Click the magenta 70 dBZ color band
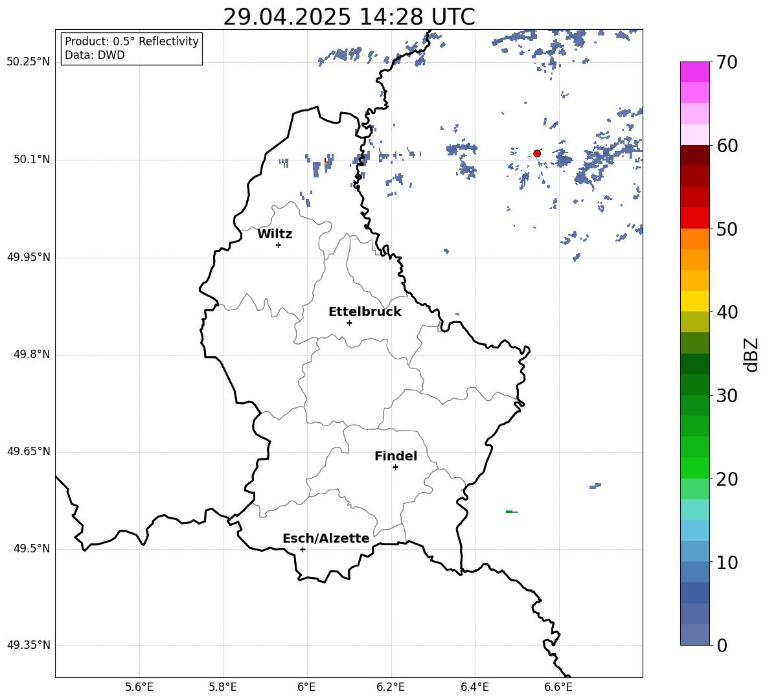This screenshot has width=767, height=700. pos(694,72)
